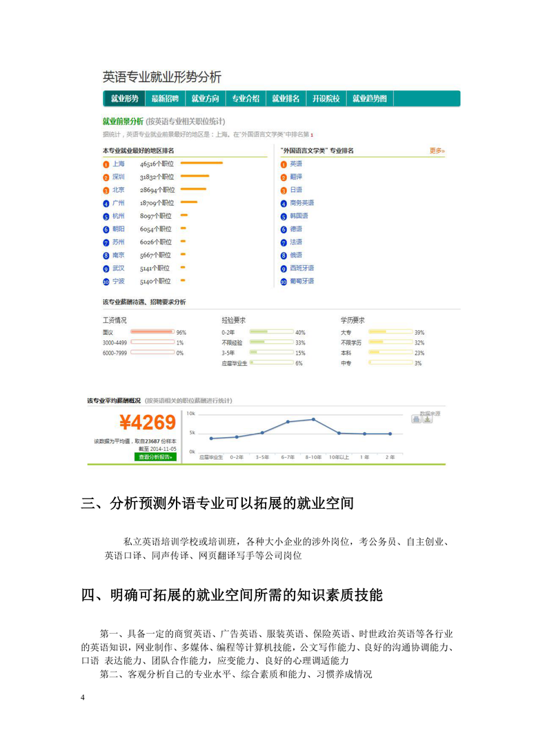Open the 专业介绍 tab
534x756 pixels.
pos(246,98)
